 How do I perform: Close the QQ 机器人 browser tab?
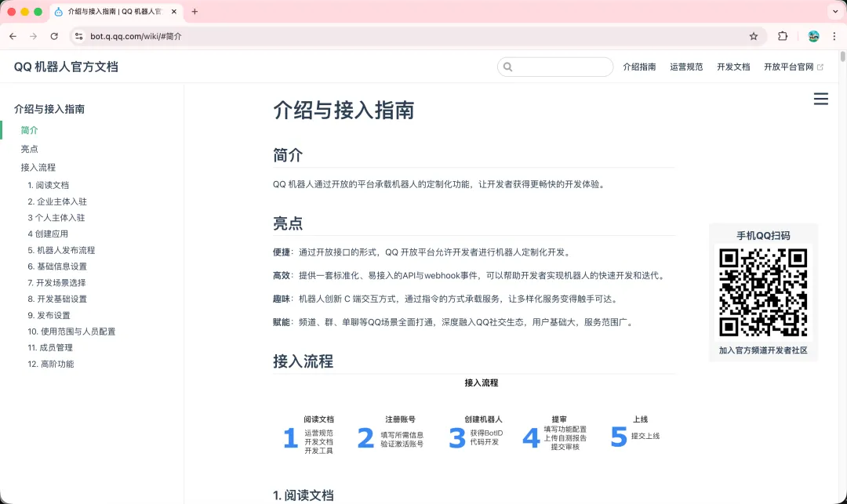point(174,11)
